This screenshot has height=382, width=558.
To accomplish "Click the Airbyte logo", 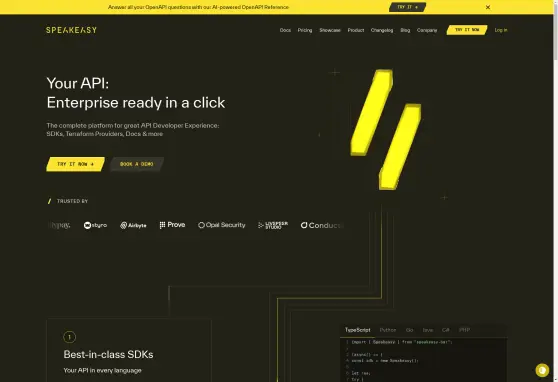I will coord(133,225).
